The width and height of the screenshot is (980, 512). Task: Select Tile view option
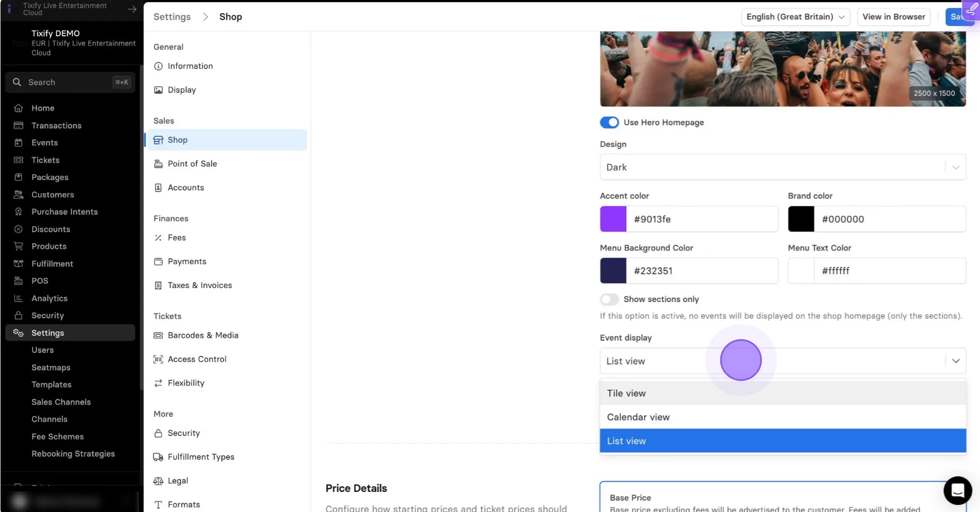[x=783, y=393]
